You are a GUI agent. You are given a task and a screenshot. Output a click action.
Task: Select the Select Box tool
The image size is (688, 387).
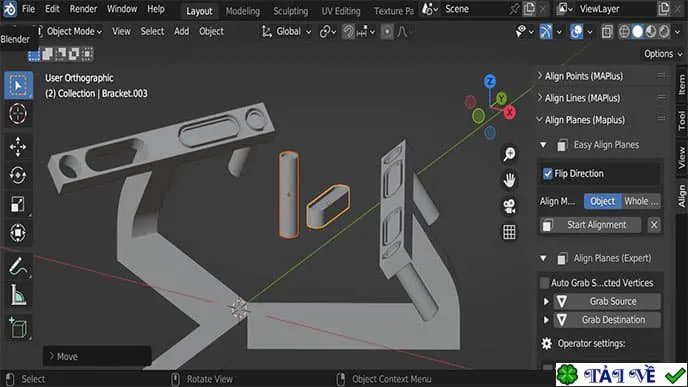[18, 85]
